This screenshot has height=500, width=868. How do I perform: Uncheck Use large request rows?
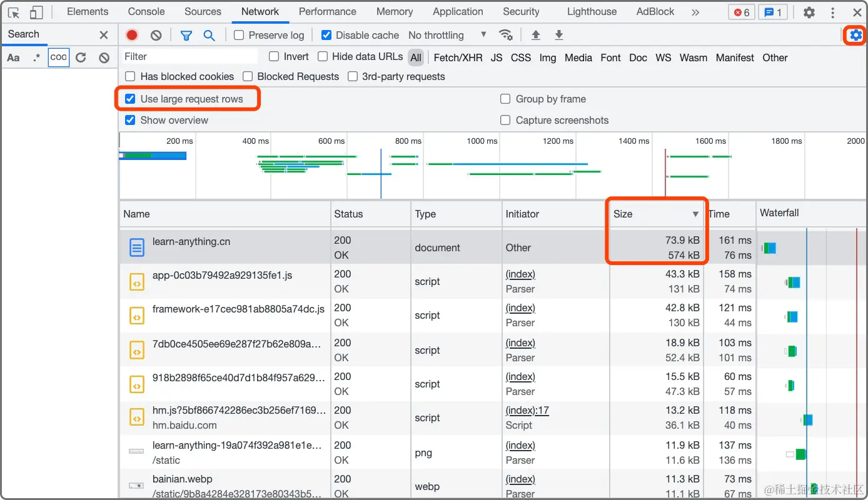(x=130, y=99)
